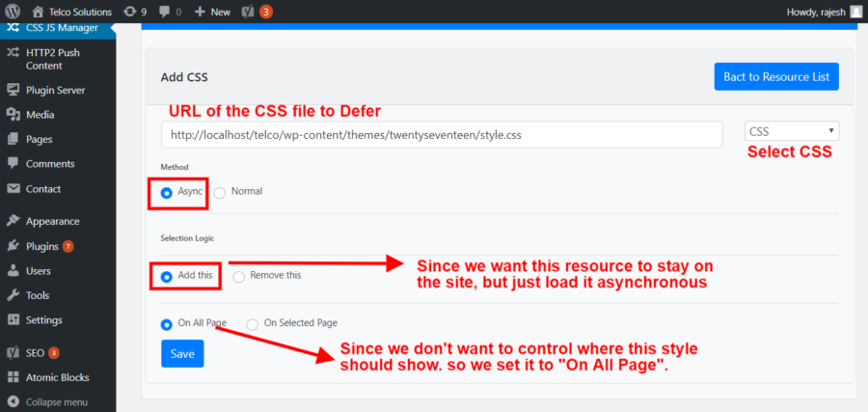The height and width of the screenshot is (412, 868).
Task: Open the comments bubble in admin bar
Action: (x=170, y=12)
